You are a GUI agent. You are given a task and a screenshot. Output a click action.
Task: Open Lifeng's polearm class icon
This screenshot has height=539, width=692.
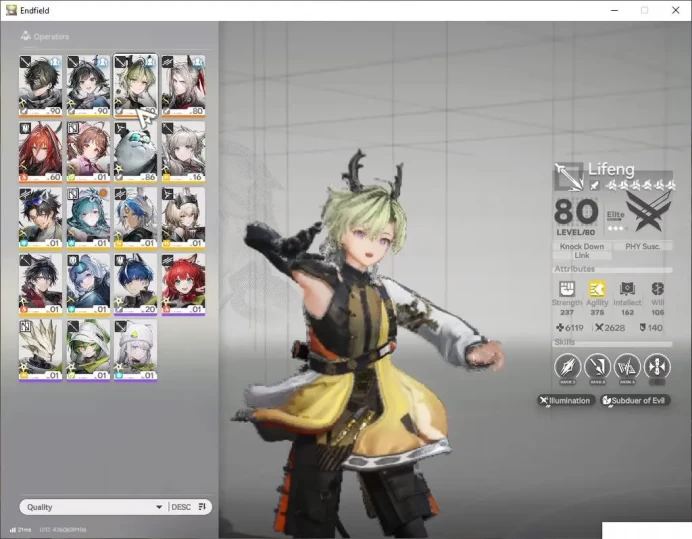[569, 177]
